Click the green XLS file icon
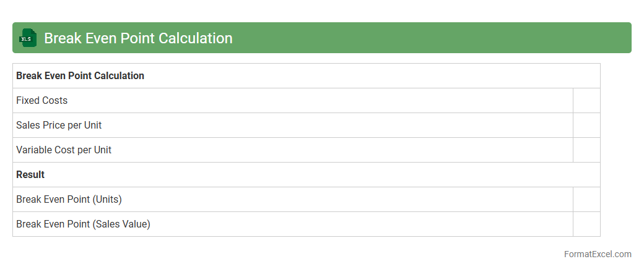 [28, 38]
